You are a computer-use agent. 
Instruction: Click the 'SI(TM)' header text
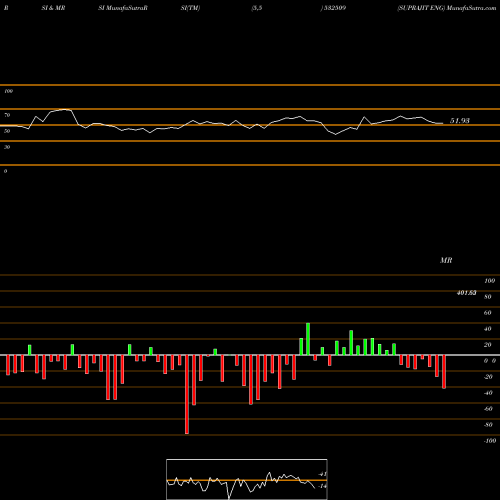click(x=190, y=8)
